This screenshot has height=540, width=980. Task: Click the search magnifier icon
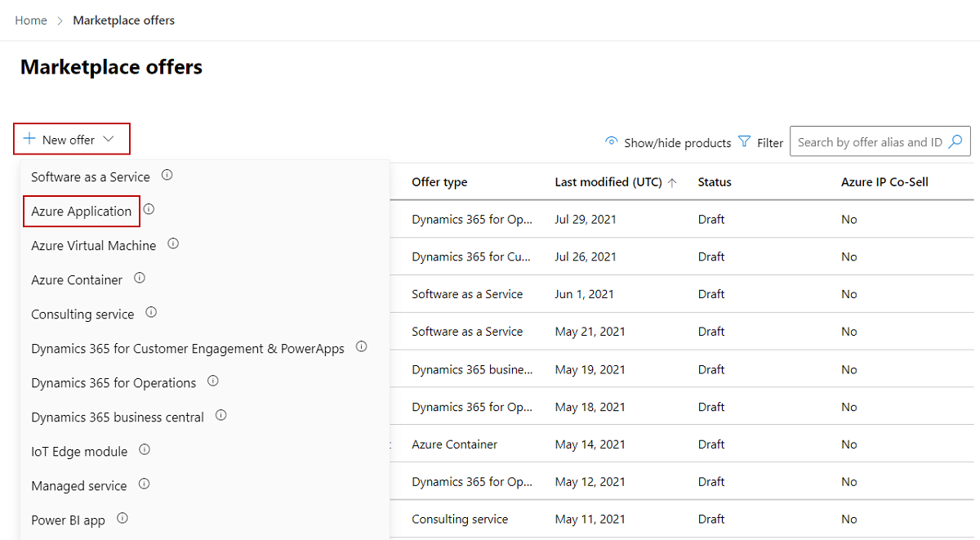(955, 141)
